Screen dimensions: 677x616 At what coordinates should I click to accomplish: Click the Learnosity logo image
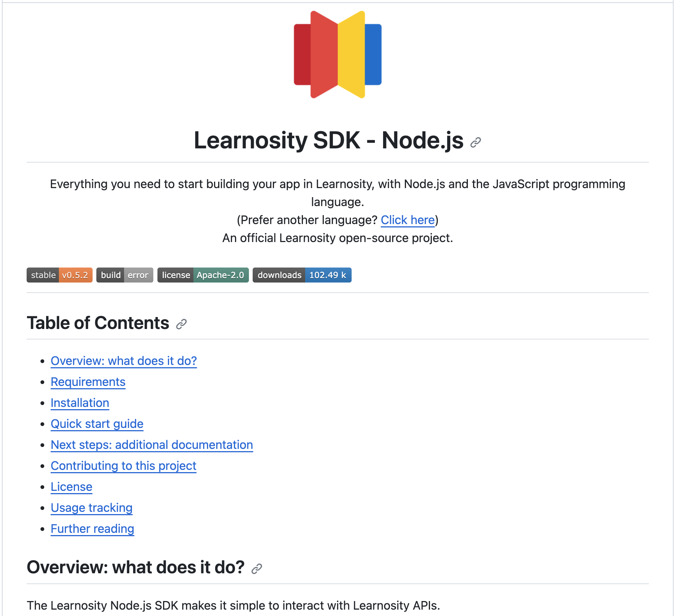pyautogui.click(x=337, y=55)
